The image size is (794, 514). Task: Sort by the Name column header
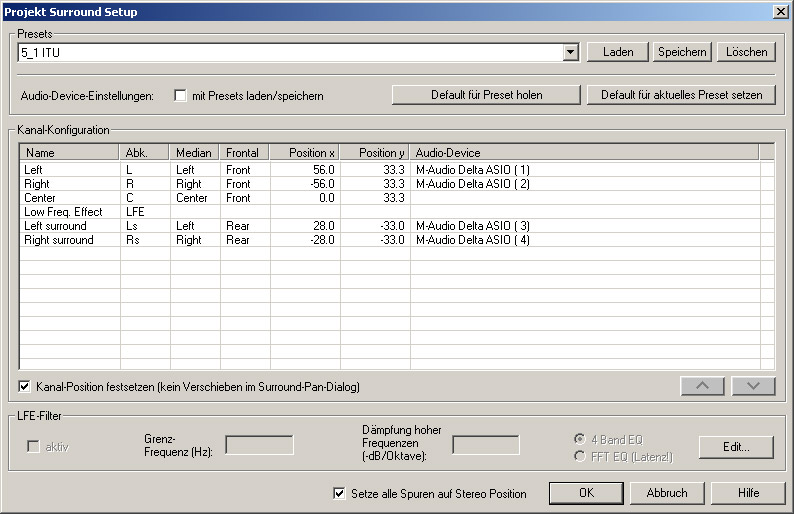click(x=69, y=153)
